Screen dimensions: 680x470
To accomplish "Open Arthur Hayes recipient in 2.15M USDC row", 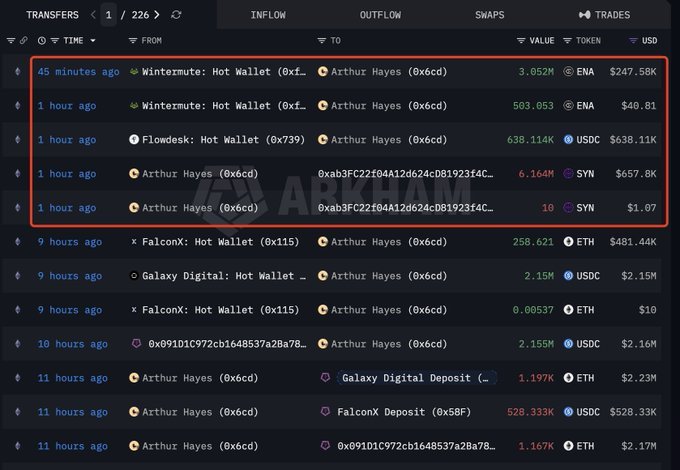I will [389, 276].
